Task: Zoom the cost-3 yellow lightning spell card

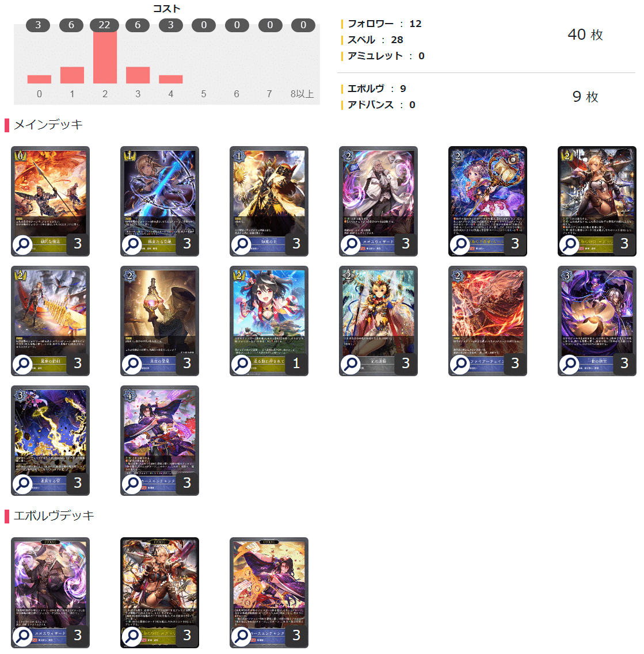Action: [x=22, y=484]
